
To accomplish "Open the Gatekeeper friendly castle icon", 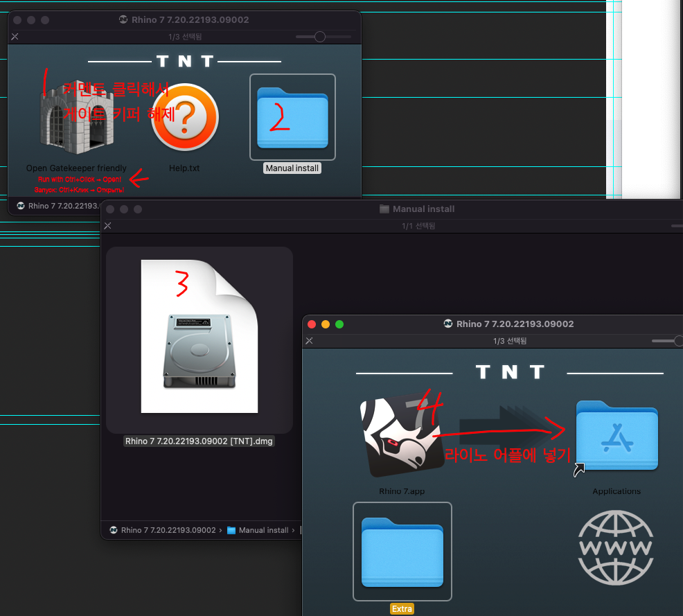I will pyautogui.click(x=77, y=116).
